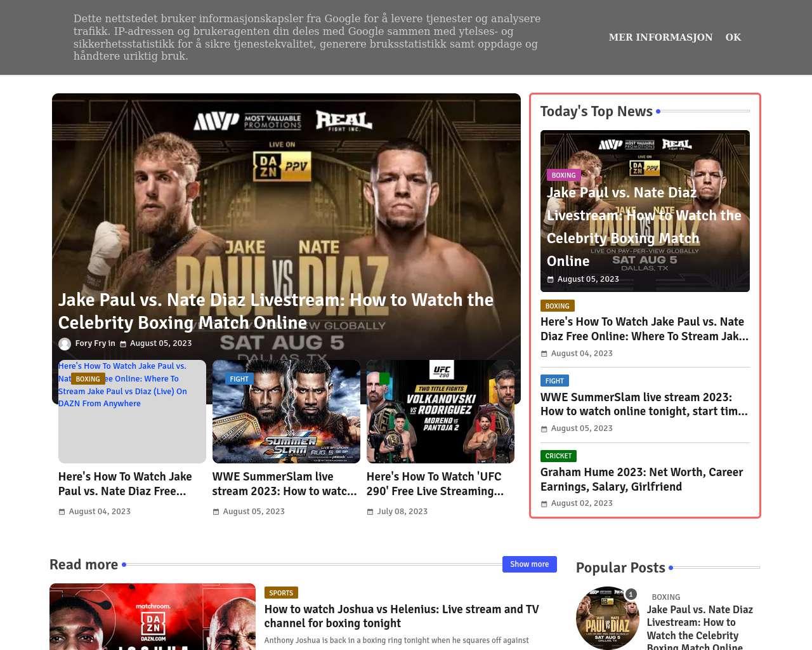The height and width of the screenshot is (650, 812).
Task: Open How to watch Joshua vs Helenius article
Action: pyautogui.click(x=402, y=616)
